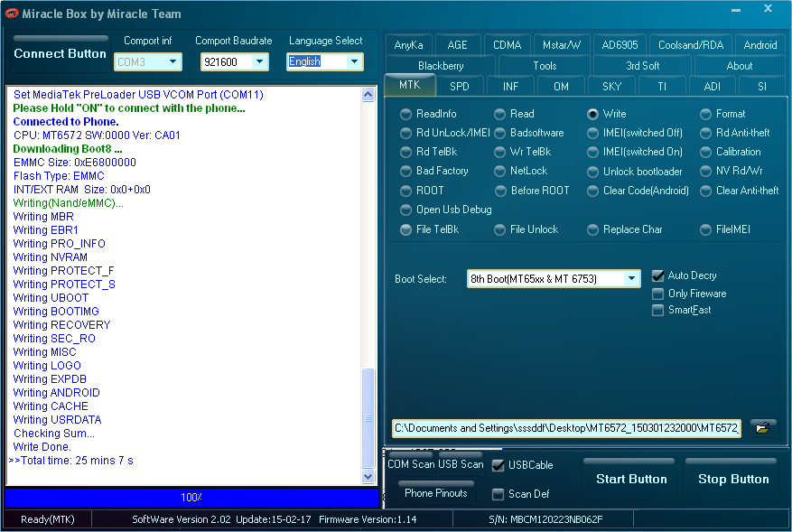
Task: Switch to the MTK tab
Action: (410, 85)
